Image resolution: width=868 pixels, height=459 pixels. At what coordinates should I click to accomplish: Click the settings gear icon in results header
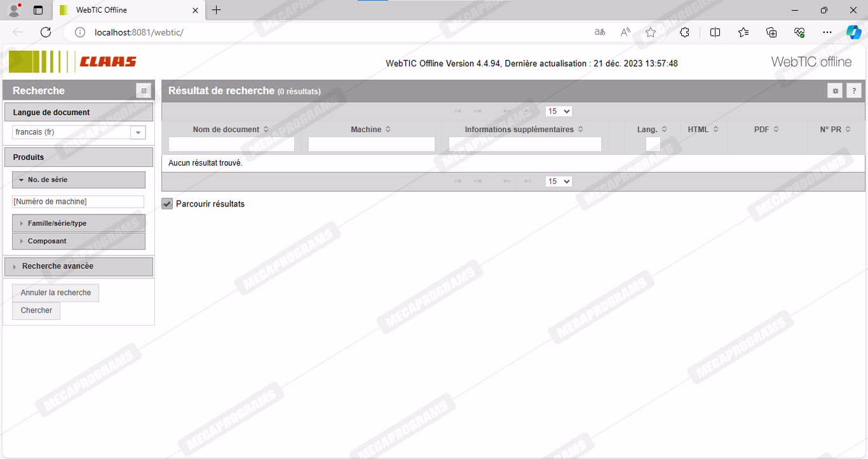835,91
